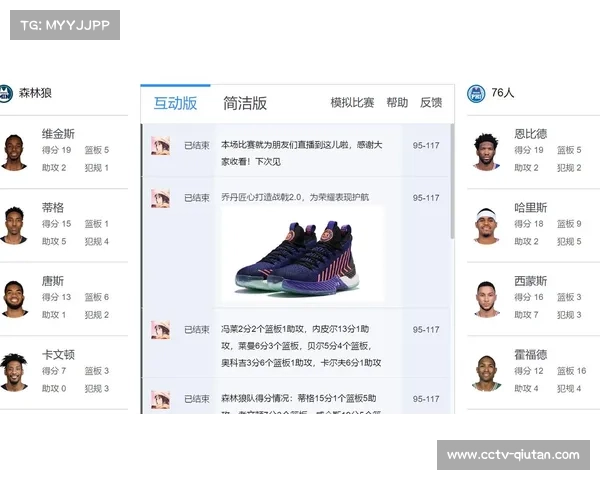Click 维金斯's 得分 19 stat
The height and width of the screenshot is (480, 600).
pos(57,150)
